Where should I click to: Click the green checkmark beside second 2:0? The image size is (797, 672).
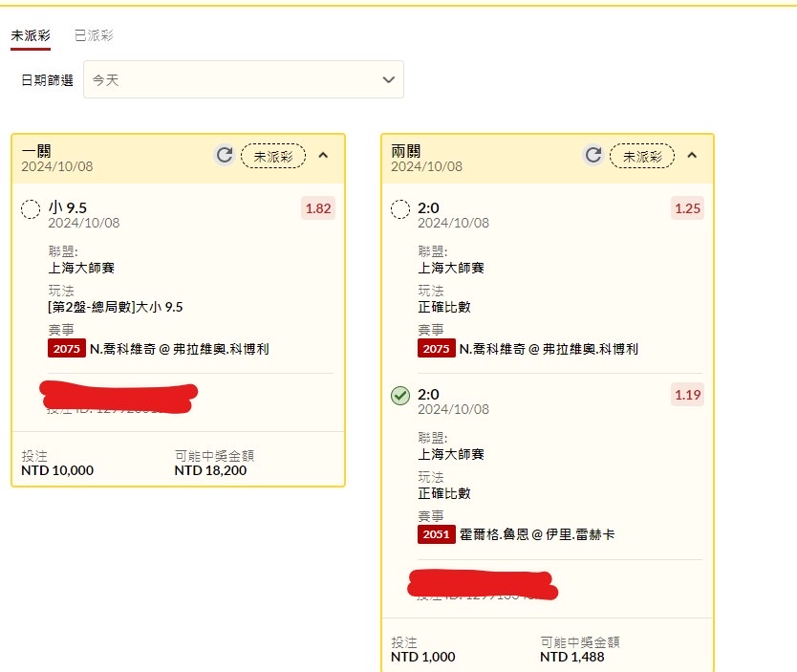coord(400,395)
